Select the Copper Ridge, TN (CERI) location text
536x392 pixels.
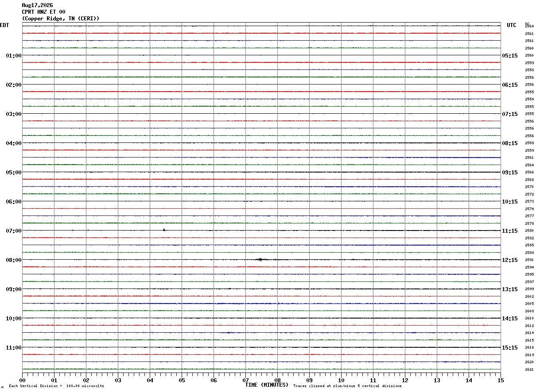click(x=61, y=19)
